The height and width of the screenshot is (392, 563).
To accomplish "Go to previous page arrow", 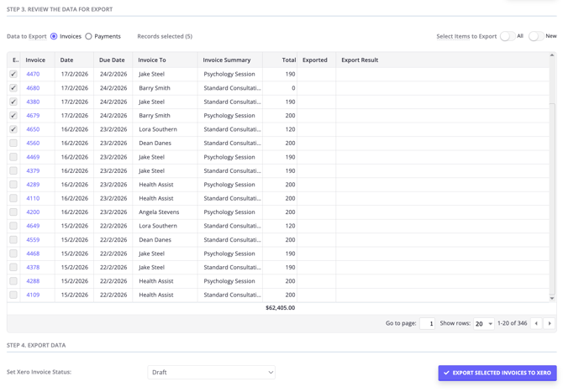I will point(536,323).
